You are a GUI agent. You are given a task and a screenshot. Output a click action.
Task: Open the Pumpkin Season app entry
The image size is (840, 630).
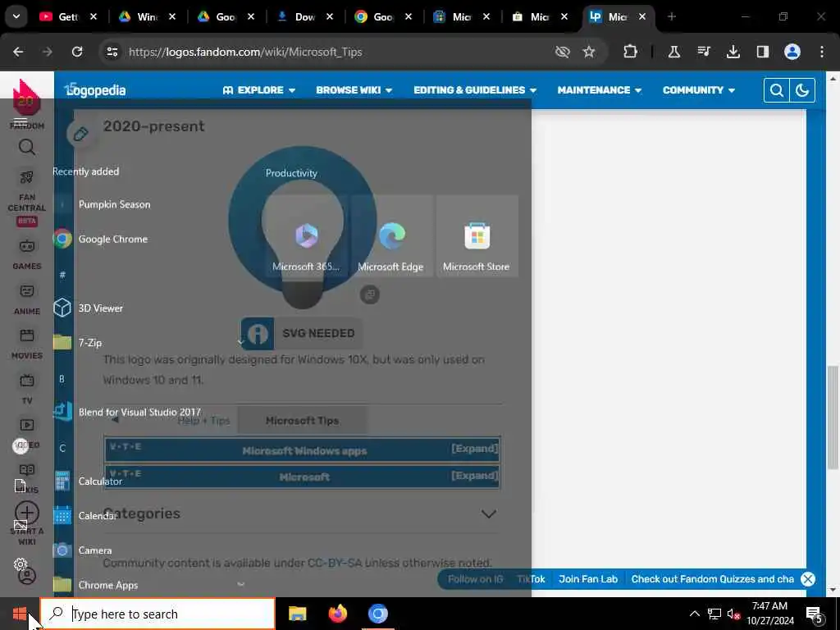click(114, 204)
